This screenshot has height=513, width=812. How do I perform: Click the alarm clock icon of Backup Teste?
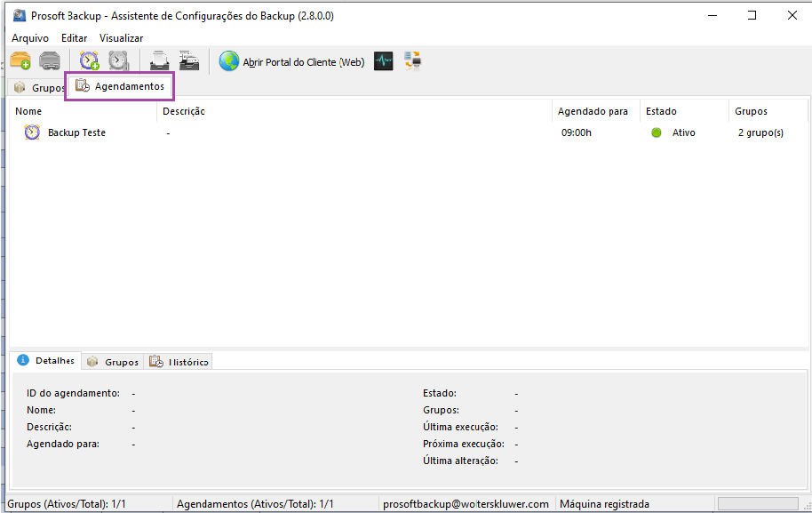click(32, 132)
